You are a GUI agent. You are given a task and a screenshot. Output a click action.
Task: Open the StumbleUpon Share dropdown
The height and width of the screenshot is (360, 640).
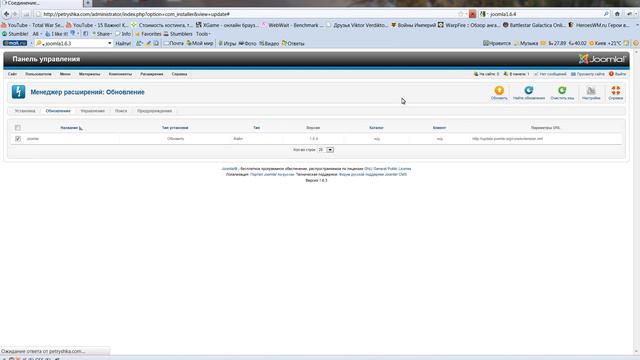click(x=102, y=34)
